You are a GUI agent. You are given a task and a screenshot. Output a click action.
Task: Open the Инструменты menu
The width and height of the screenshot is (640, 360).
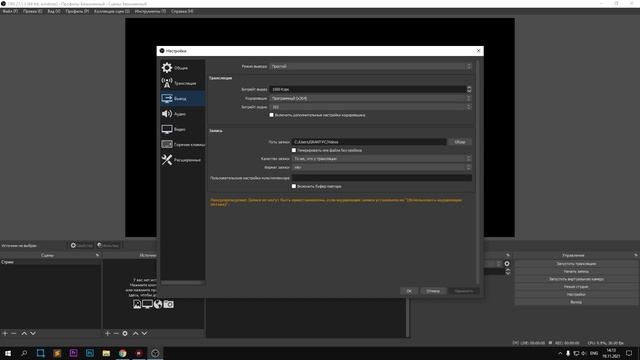pos(150,11)
